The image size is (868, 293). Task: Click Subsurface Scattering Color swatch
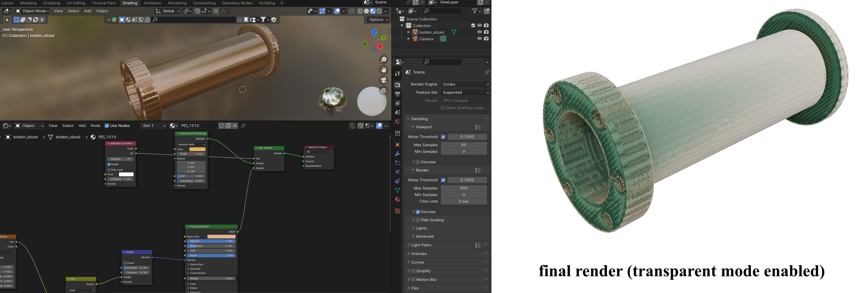point(197,149)
